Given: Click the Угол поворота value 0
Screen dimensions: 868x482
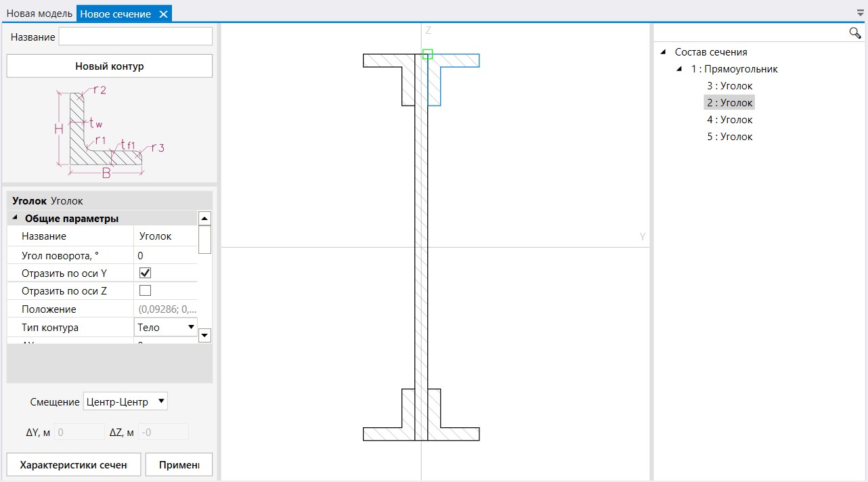Looking at the screenshot, I should (x=166, y=255).
